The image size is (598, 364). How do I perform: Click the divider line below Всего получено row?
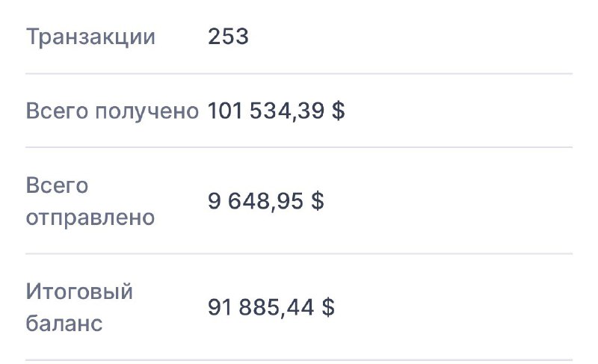click(299, 147)
